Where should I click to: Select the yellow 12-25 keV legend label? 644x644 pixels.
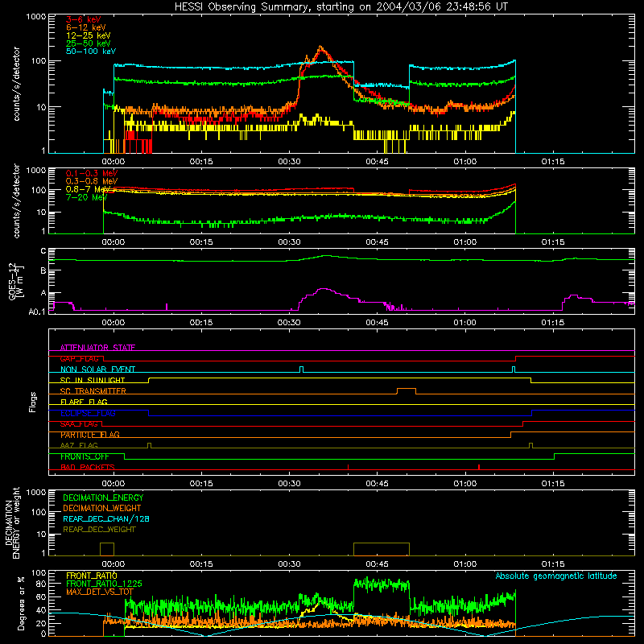coord(89,35)
